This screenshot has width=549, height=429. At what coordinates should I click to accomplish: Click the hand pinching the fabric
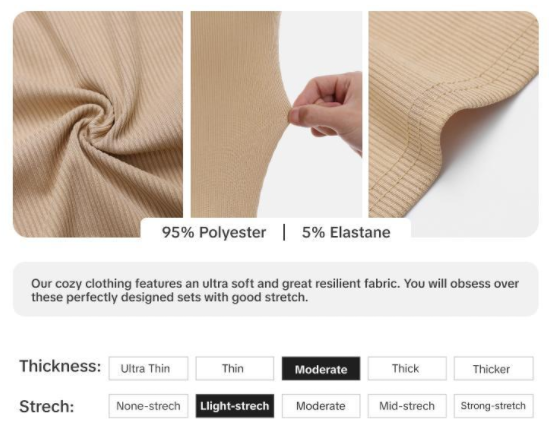tap(326, 110)
